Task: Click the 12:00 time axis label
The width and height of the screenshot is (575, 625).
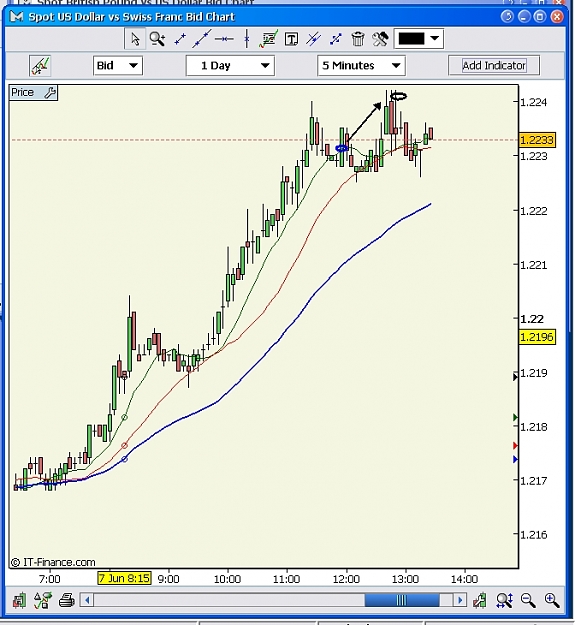Action: pyautogui.click(x=346, y=578)
